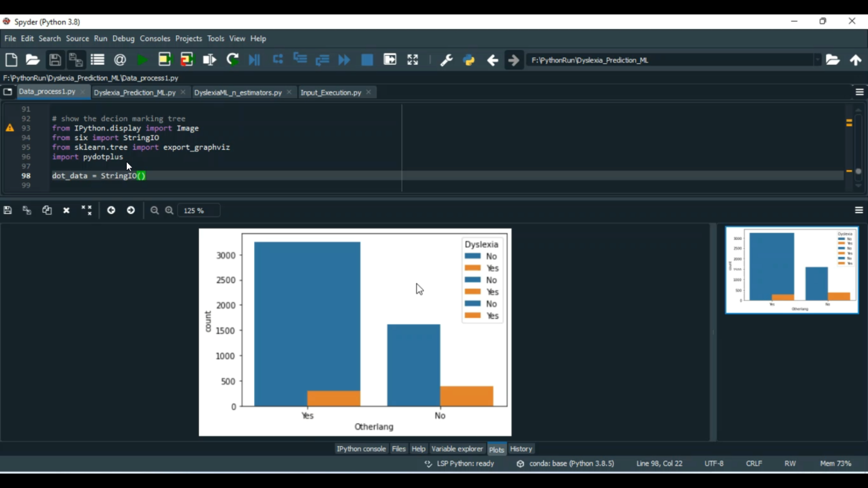Open the editor pane options menu
868x488 pixels.
[859, 93]
